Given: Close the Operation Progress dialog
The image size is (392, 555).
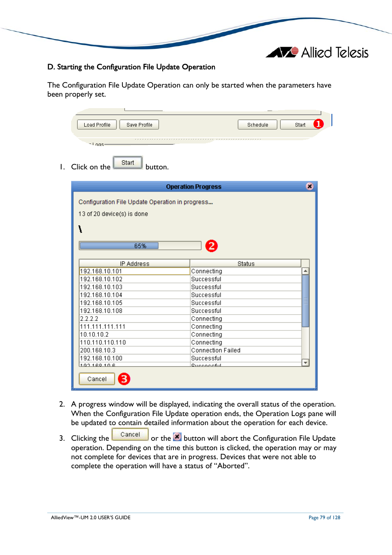Looking at the screenshot, I should (x=310, y=186).
